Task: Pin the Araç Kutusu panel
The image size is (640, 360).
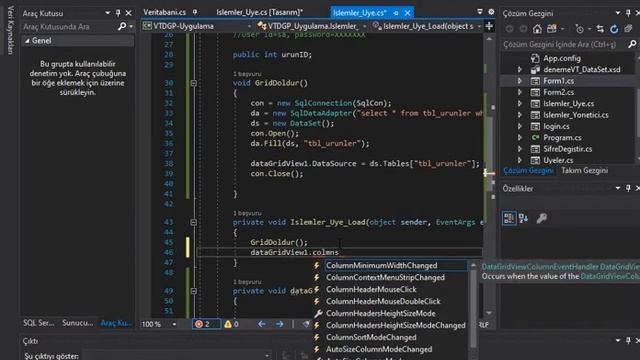Action: 118,13
